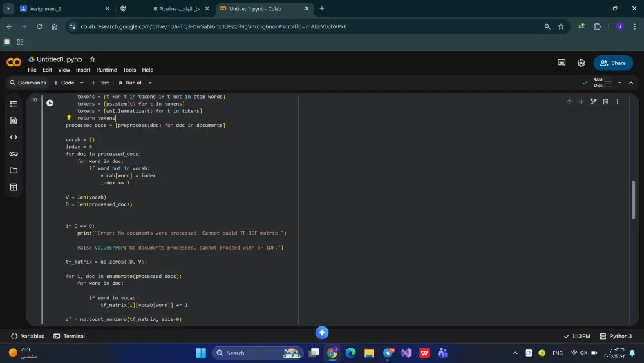644x363 pixels.
Task: Open the Table of contents sidebar icon
Action: pyautogui.click(x=14, y=104)
